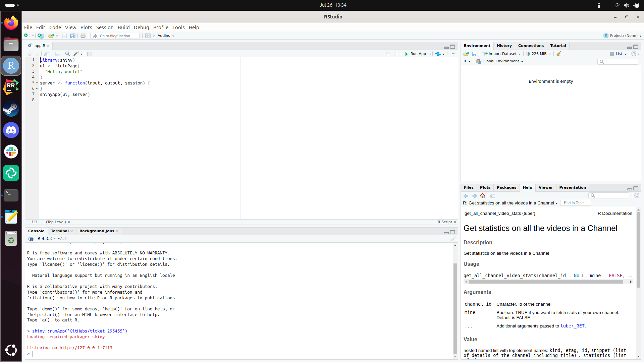
Task: Open the code tools magic wand
Action: click(x=76, y=54)
